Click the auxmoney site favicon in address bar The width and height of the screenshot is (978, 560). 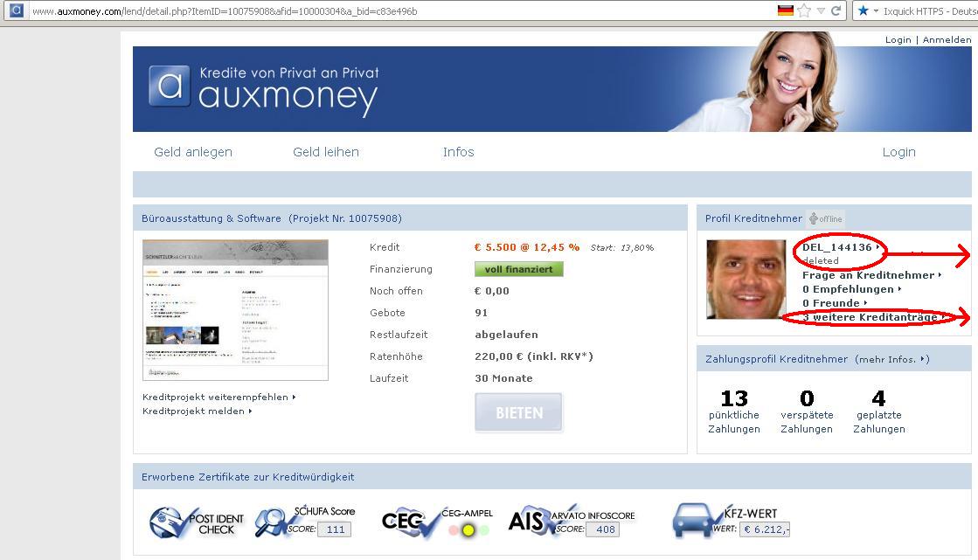point(17,10)
